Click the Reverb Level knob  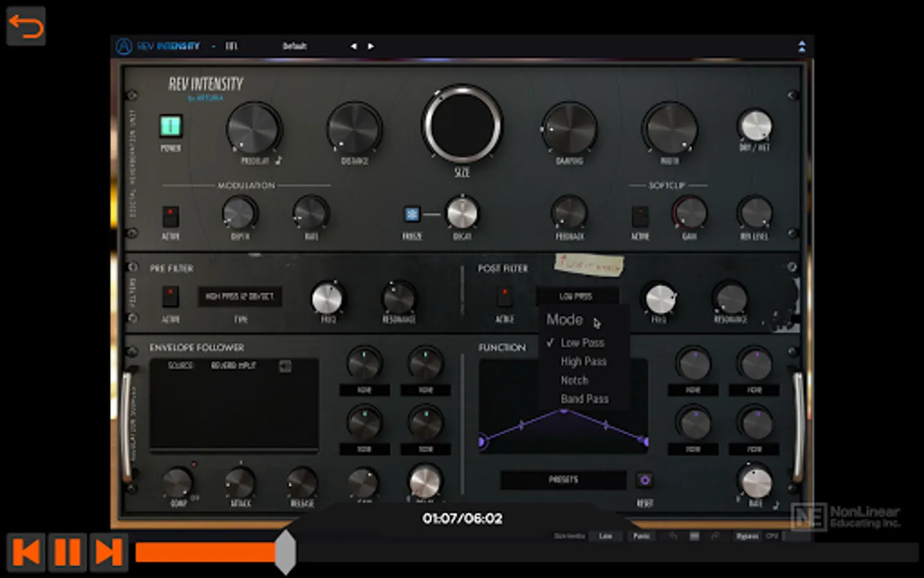[755, 213]
